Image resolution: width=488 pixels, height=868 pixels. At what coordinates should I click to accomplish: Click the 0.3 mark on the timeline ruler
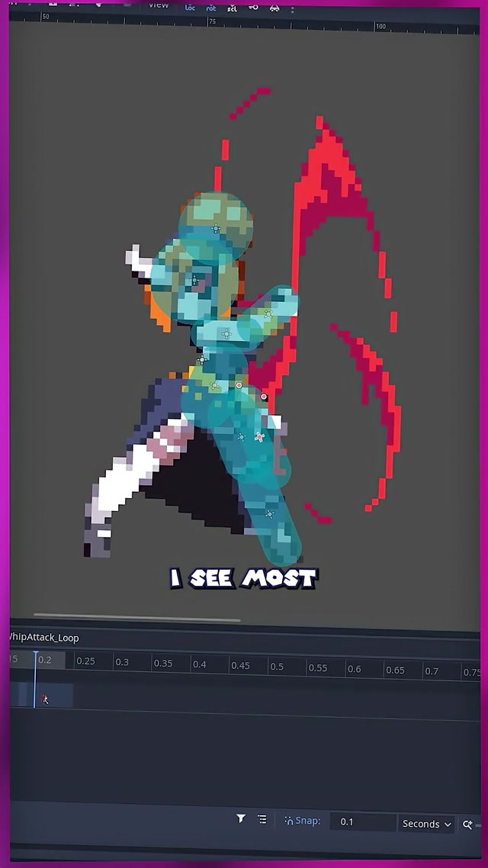click(x=122, y=662)
